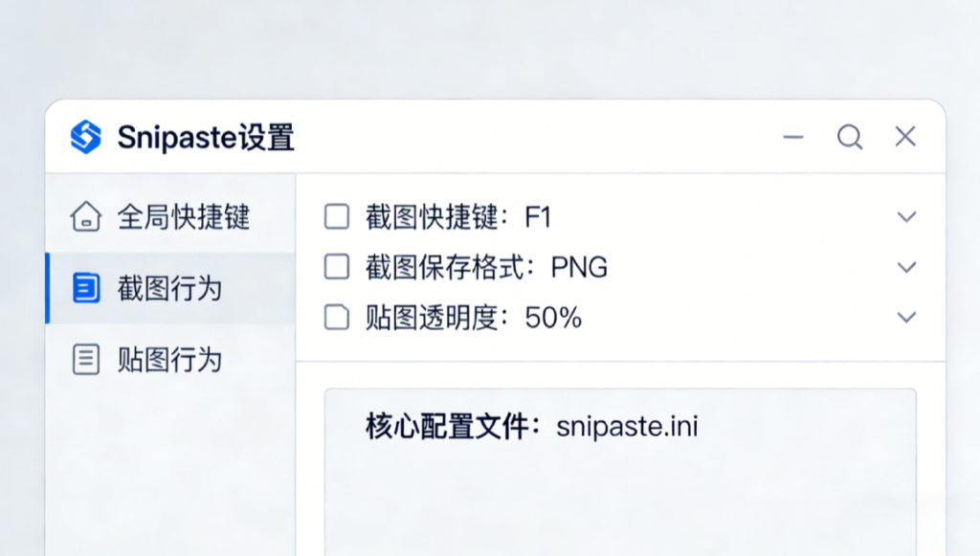Click the Snipaste logo icon
The height and width of the screenshot is (556, 980).
(85, 137)
